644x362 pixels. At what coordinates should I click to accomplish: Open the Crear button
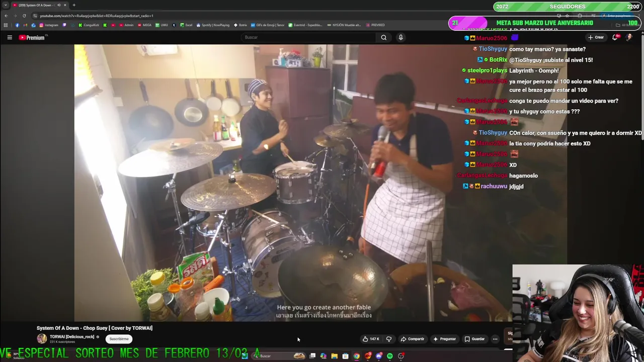click(x=596, y=37)
